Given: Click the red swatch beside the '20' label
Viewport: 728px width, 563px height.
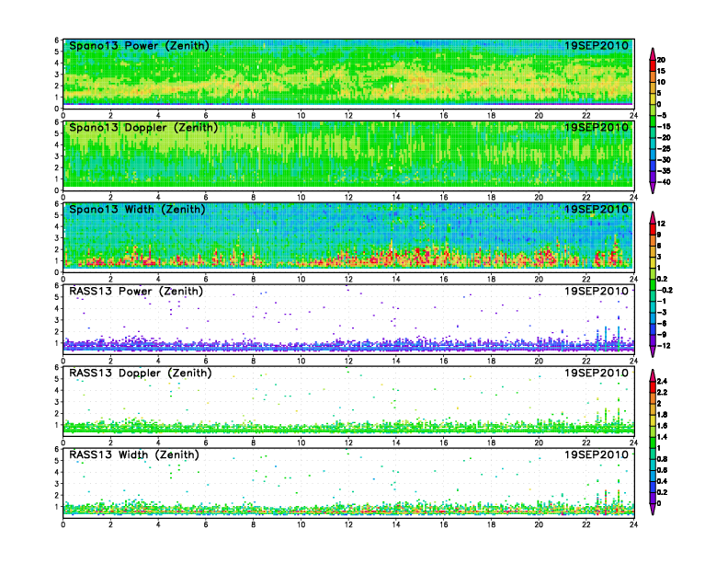Looking at the screenshot, I should click(x=653, y=65).
